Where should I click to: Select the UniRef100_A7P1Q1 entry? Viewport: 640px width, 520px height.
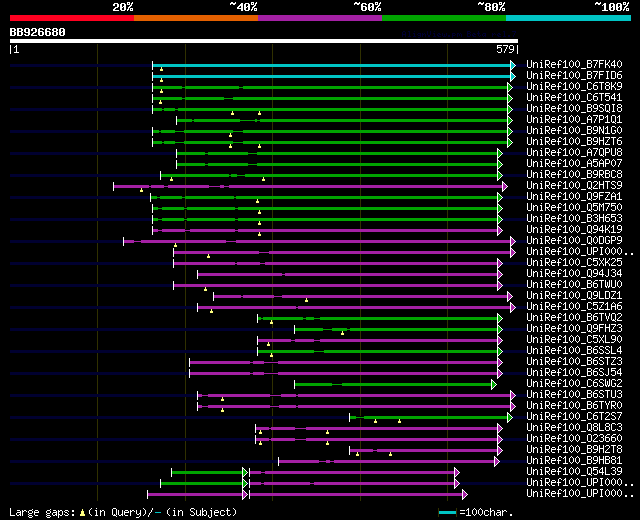[x=574, y=119]
